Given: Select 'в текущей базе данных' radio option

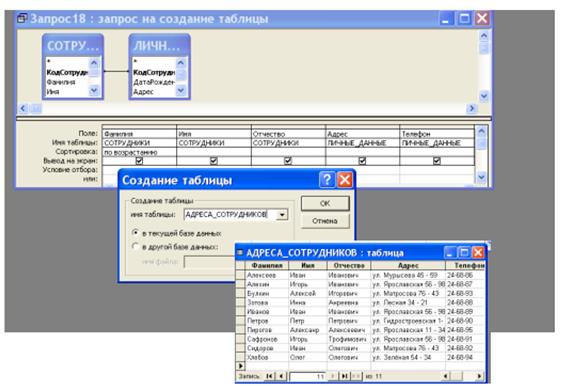Looking at the screenshot, I should pos(136,233).
